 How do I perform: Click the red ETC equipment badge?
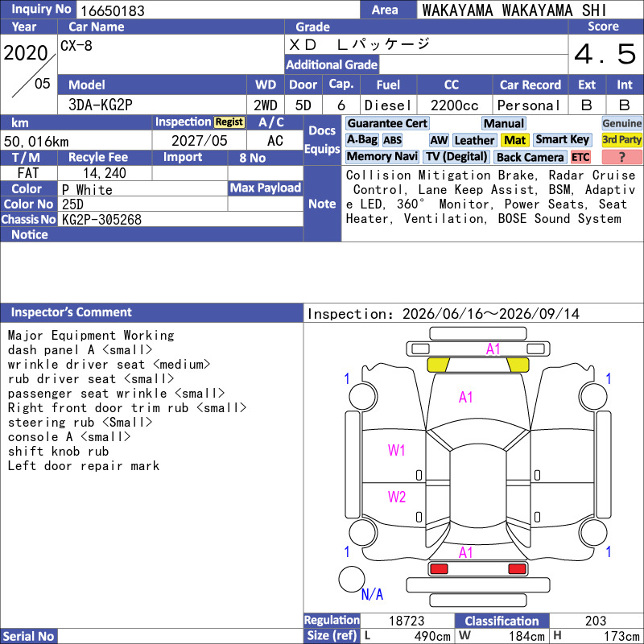pos(580,157)
